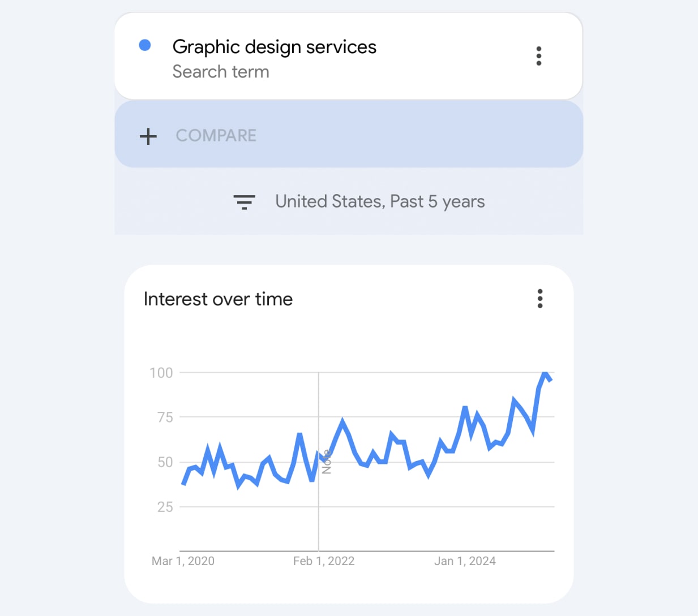The width and height of the screenshot is (698, 616).
Task: Click the filter icon next to United States
Action: 245,202
